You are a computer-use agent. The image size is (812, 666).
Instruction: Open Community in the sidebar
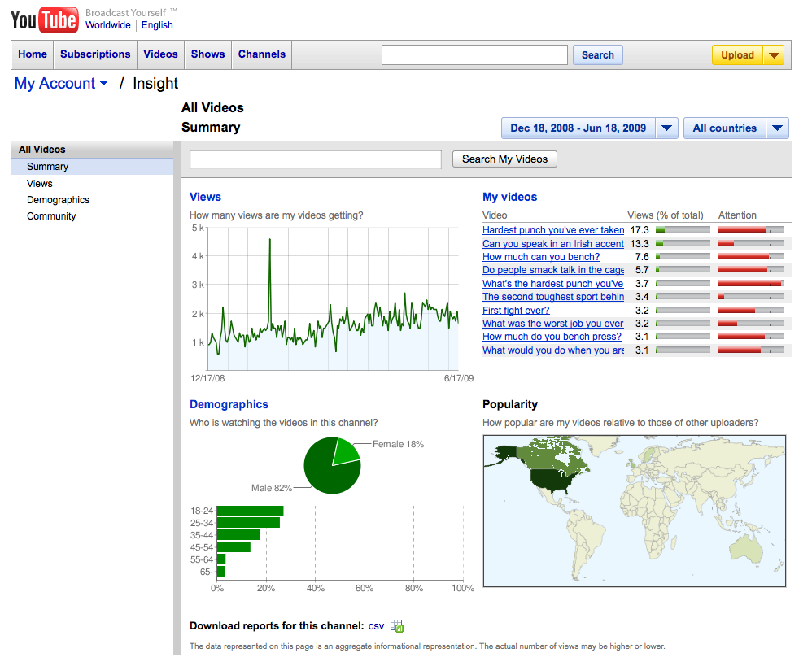pos(51,216)
